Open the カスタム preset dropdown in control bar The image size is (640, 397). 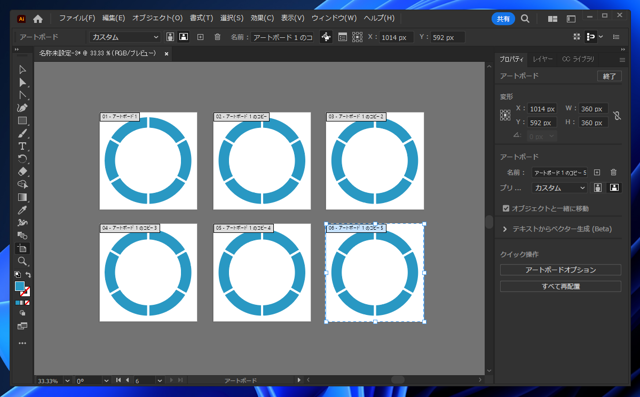pos(124,37)
